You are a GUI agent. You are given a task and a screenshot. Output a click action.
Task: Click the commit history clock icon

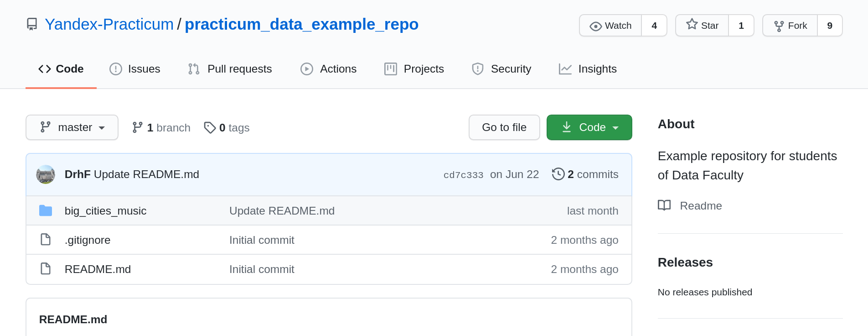point(558,174)
